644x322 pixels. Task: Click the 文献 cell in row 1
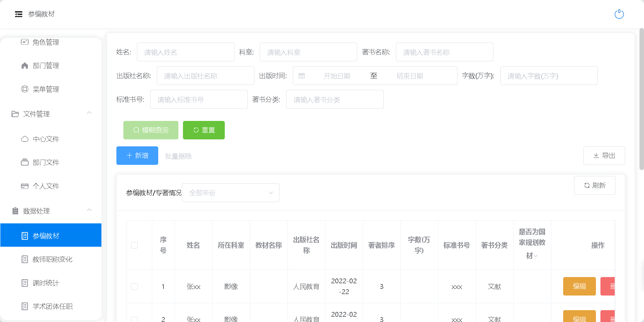click(495, 286)
